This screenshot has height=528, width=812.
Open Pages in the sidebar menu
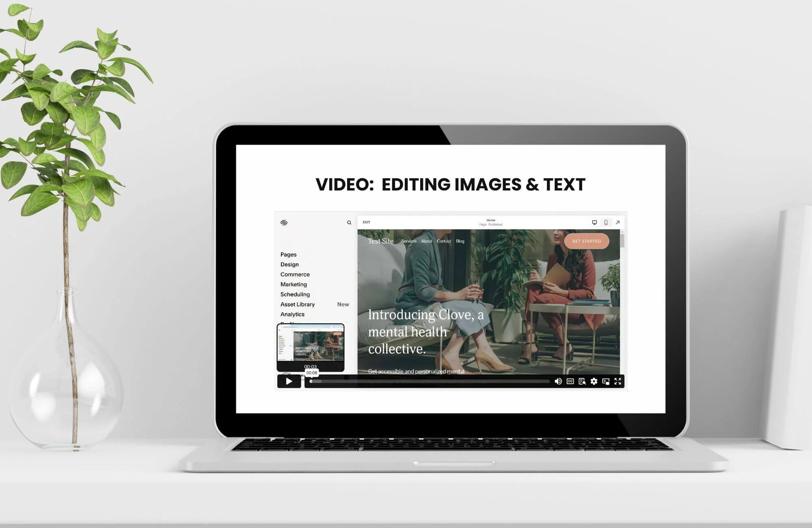pyautogui.click(x=288, y=255)
